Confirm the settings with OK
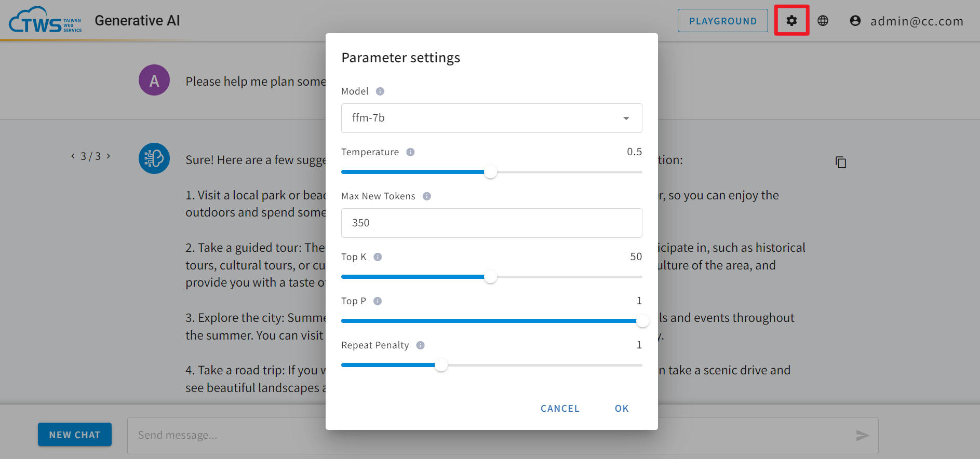This screenshot has width=980, height=459. pos(622,409)
